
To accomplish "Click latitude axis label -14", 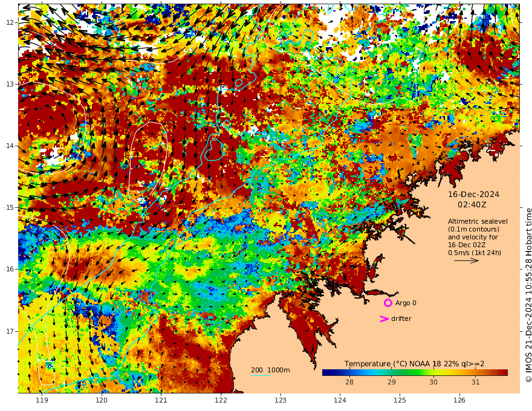I will pos(9,146).
